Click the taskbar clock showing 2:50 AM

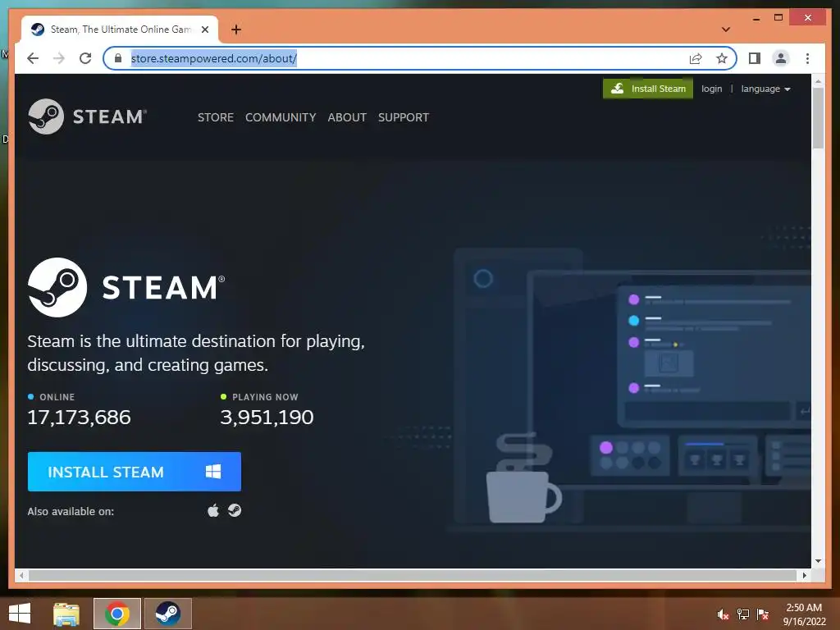pyautogui.click(x=804, y=614)
